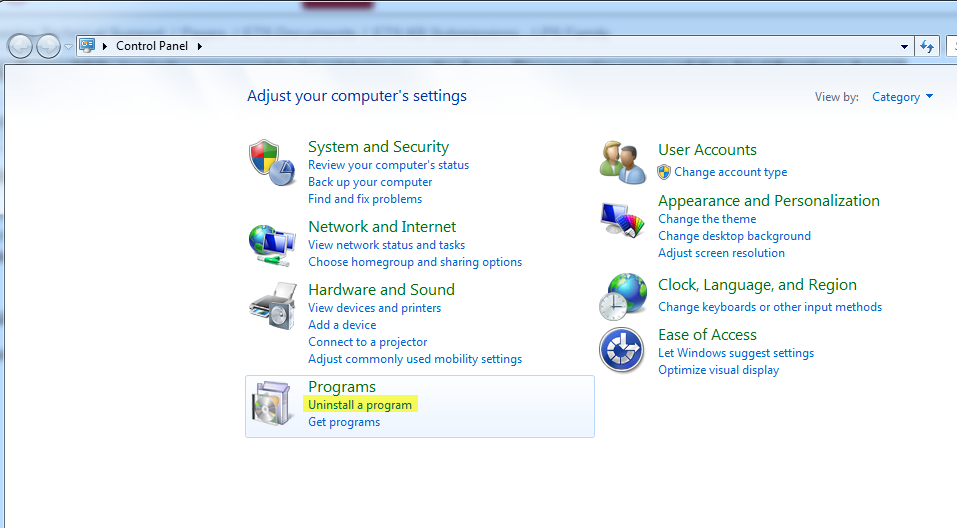The height and width of the screenshot is (528, 957).
Task: Open Network and Internet category
Action: (x=382, y=226)
